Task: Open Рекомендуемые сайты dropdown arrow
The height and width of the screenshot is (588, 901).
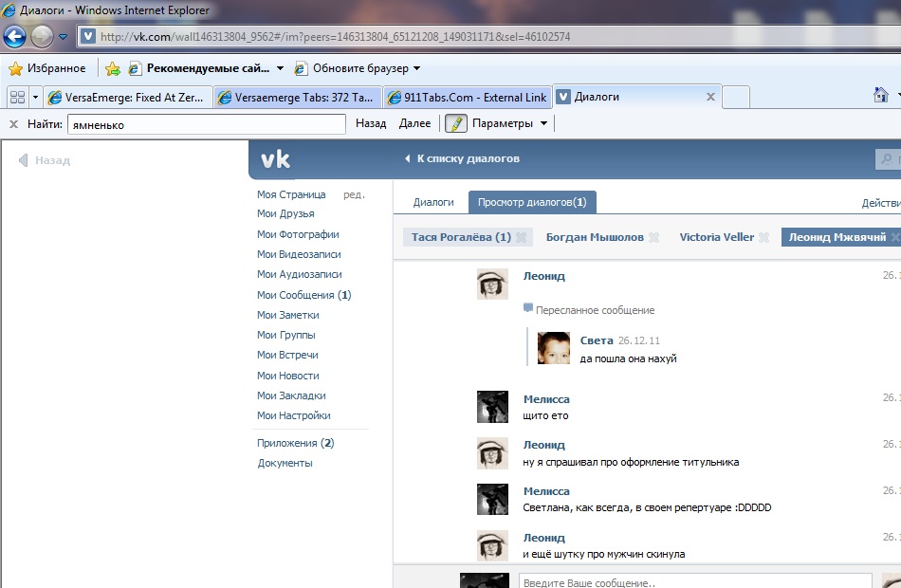Action: pyautogui.click(x=280, y=68)
